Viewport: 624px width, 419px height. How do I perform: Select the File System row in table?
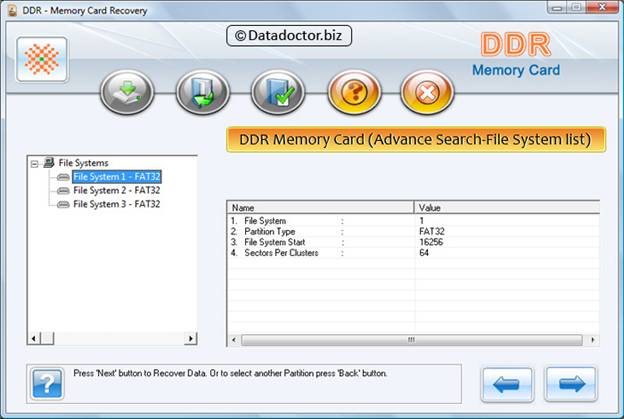pos(413,220)
